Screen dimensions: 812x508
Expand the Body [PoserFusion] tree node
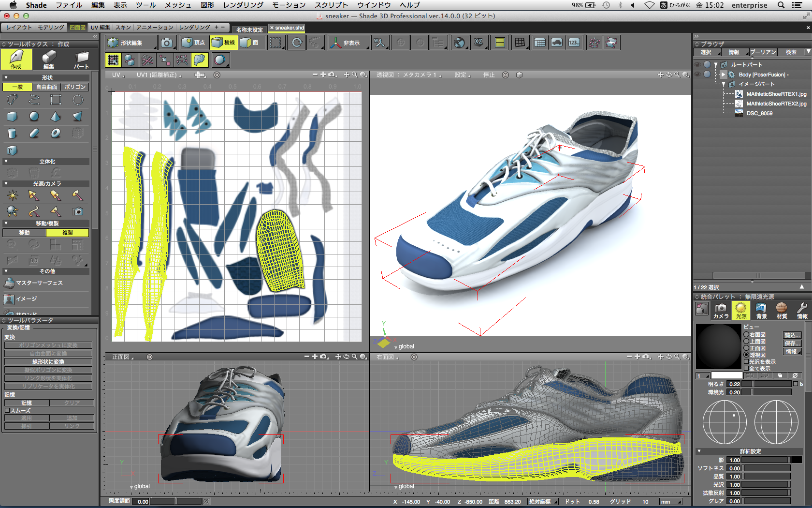(723, 75)
